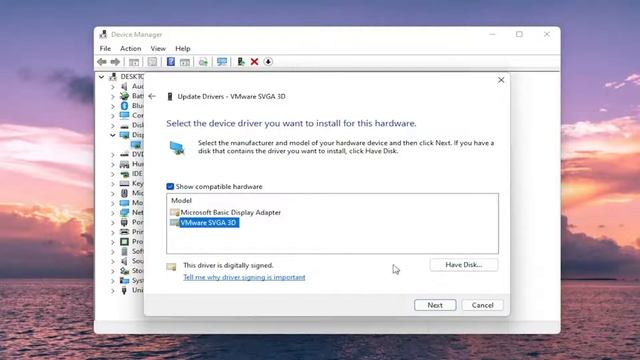Expand the 'Key' device category chevron
Viewport: 640px width, 360px height.
(113, 184)
